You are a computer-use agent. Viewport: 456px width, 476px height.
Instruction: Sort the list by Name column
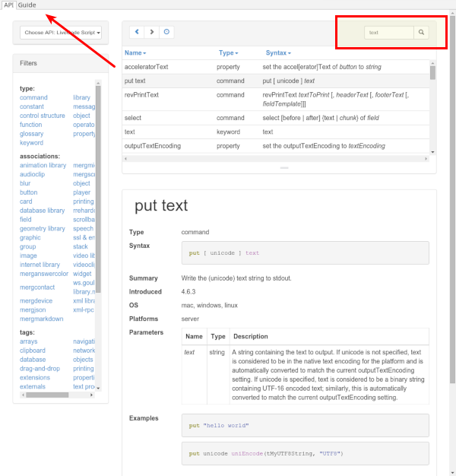[x=135, y=53]
